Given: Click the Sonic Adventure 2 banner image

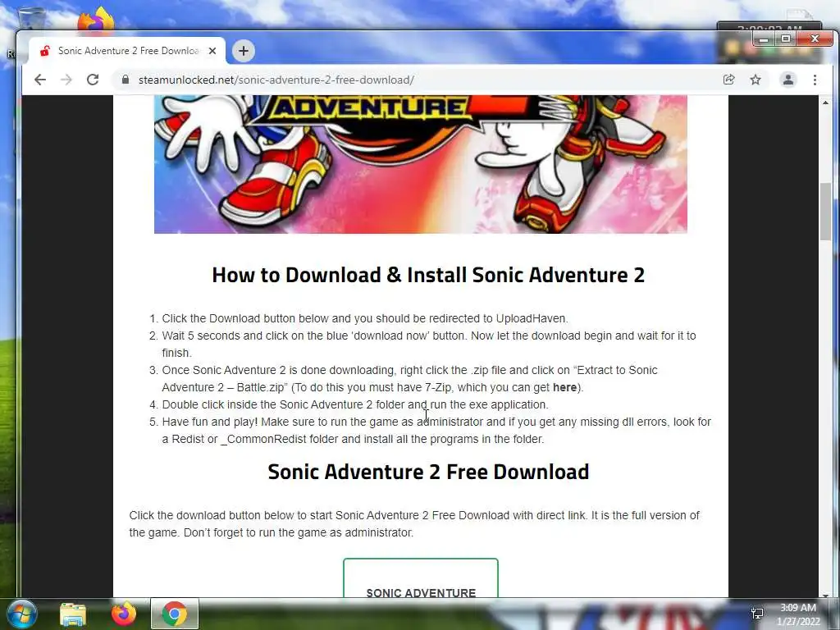Looking at the screenshot, I should pos(421,164).
